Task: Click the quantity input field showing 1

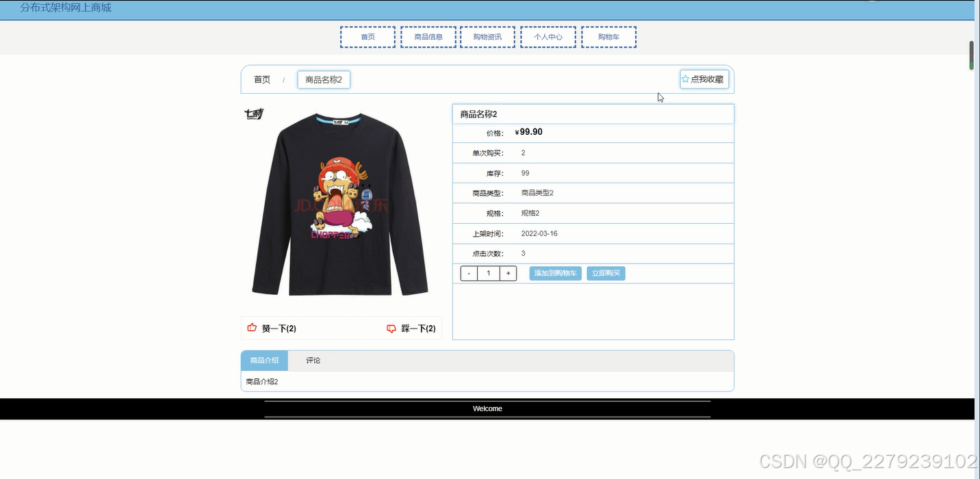Action: [x=489, y=274]
